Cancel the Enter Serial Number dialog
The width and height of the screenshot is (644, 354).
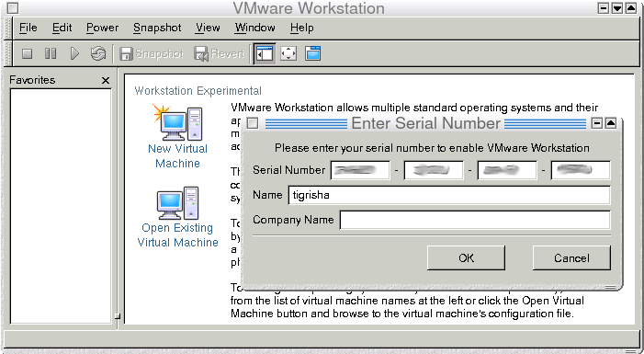pos(571,257)
